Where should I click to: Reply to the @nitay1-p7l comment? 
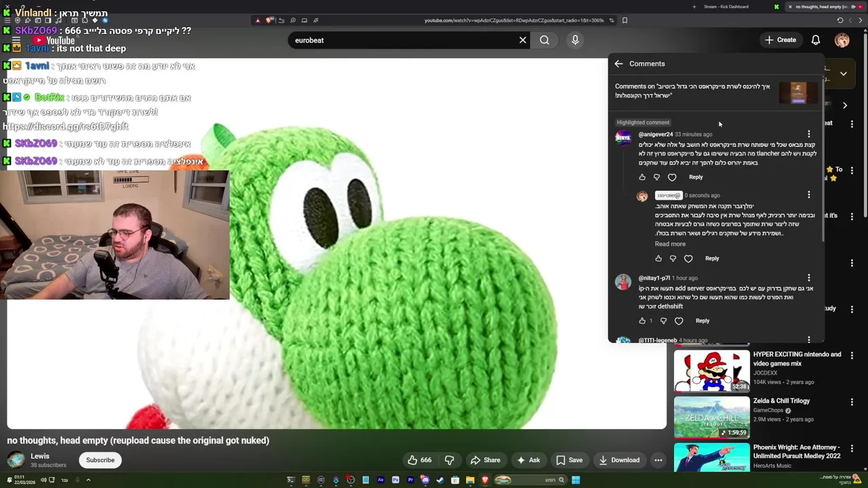coord(703,321)
